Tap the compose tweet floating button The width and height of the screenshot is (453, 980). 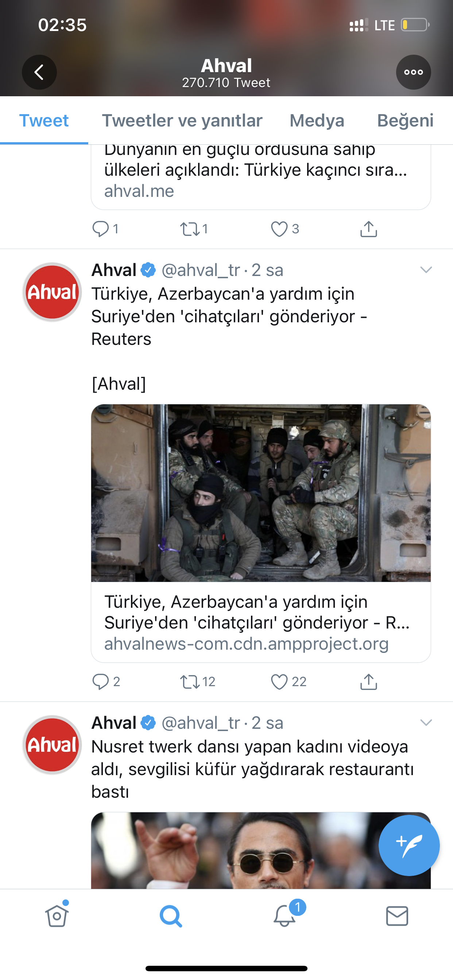pos(409,845)
